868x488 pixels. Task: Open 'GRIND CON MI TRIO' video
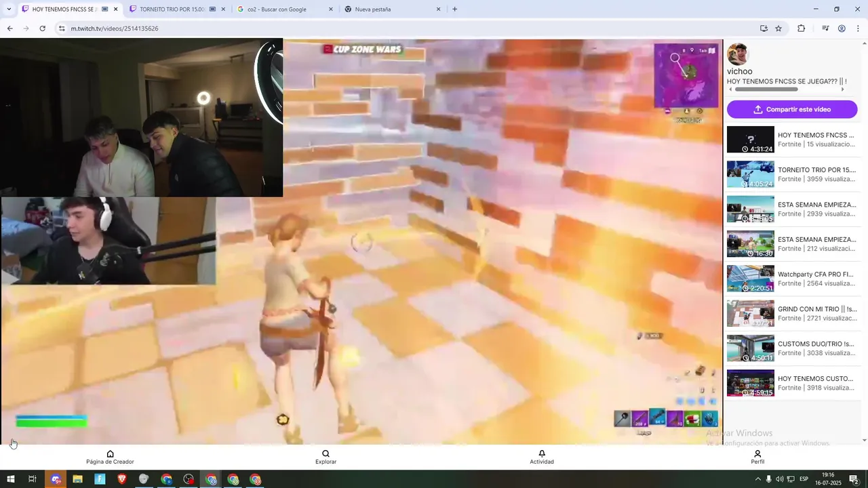click(792, 313)
